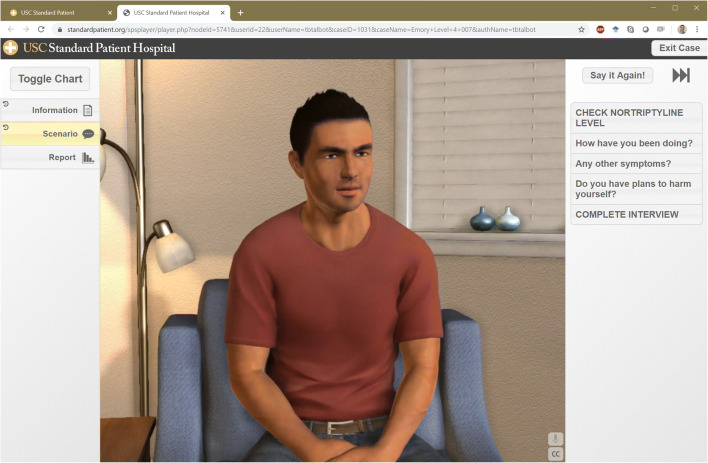Switch to the first USC Standard Patient tab
This screenshot has height=463, width=708.
55,12
